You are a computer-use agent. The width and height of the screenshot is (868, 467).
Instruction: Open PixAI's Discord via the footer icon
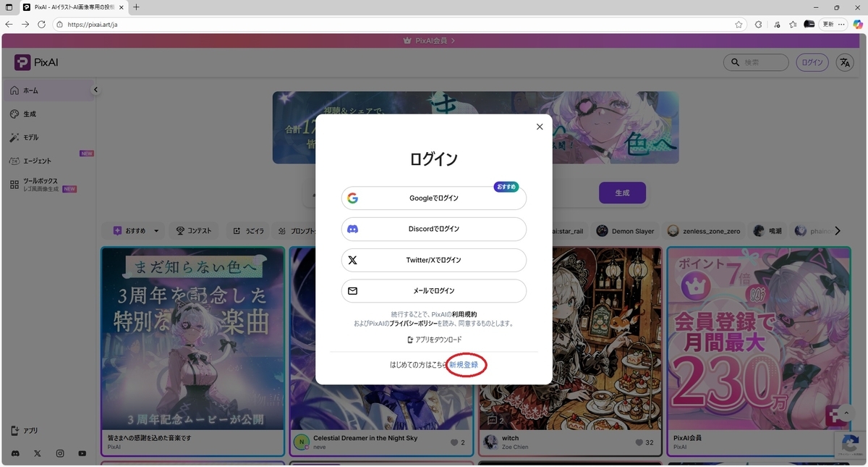coord(16,453)
